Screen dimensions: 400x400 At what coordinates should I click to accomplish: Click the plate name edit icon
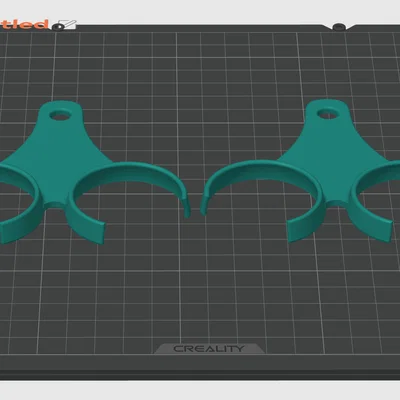click(x=66, y=25)
